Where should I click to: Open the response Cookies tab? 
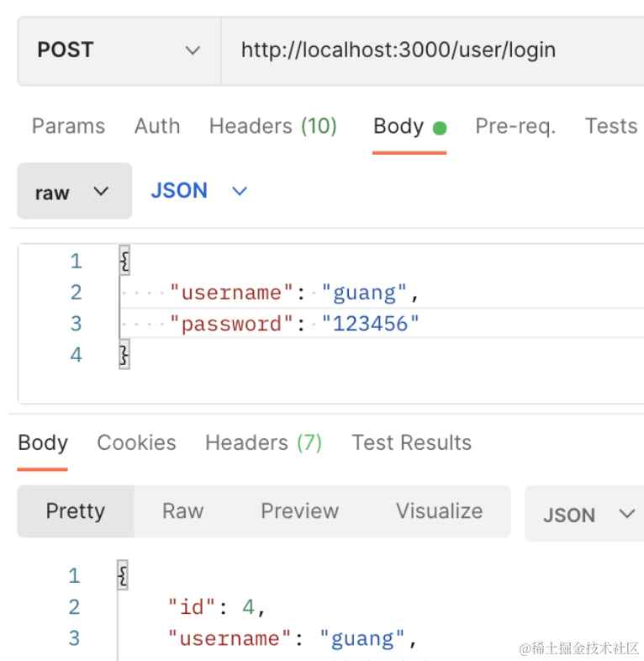[x=136, y=443]
